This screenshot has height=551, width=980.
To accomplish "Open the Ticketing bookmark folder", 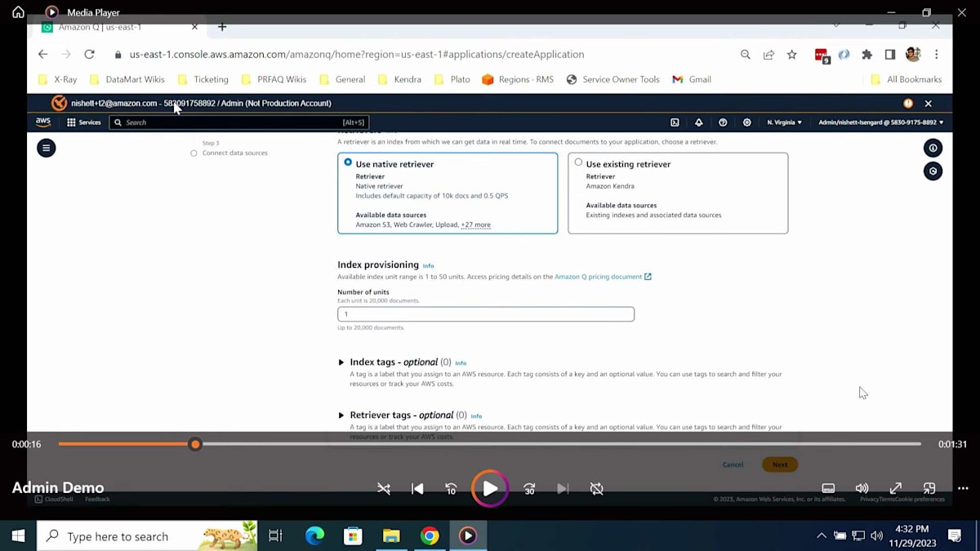I will [203, 79].
